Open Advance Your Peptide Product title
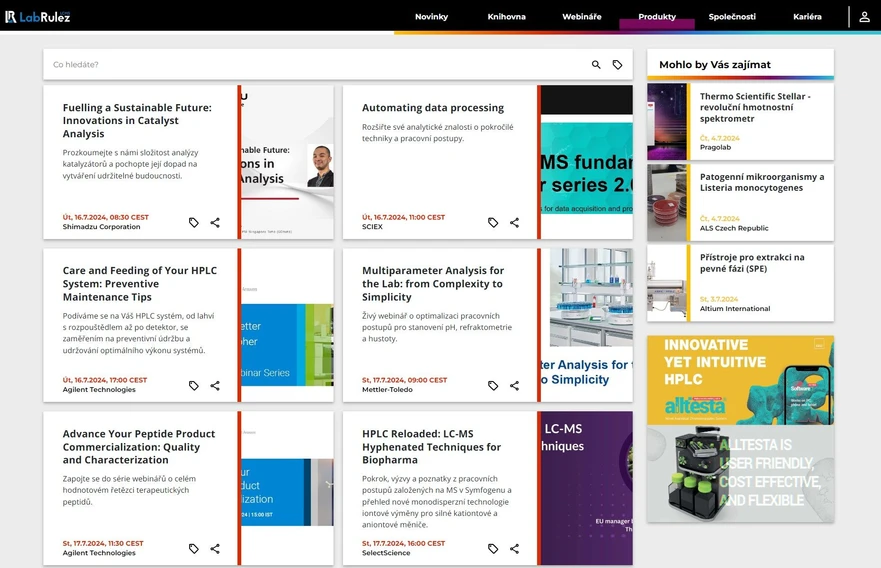This screenshot has height=568, width=881. [139, 447]
